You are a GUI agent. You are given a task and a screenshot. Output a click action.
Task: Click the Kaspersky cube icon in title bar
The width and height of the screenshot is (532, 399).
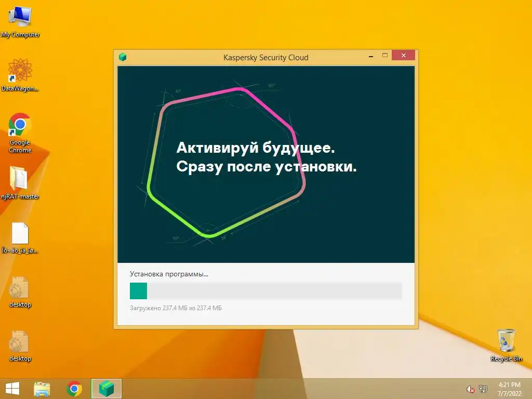pyautogui.click(x=123, y=57)
